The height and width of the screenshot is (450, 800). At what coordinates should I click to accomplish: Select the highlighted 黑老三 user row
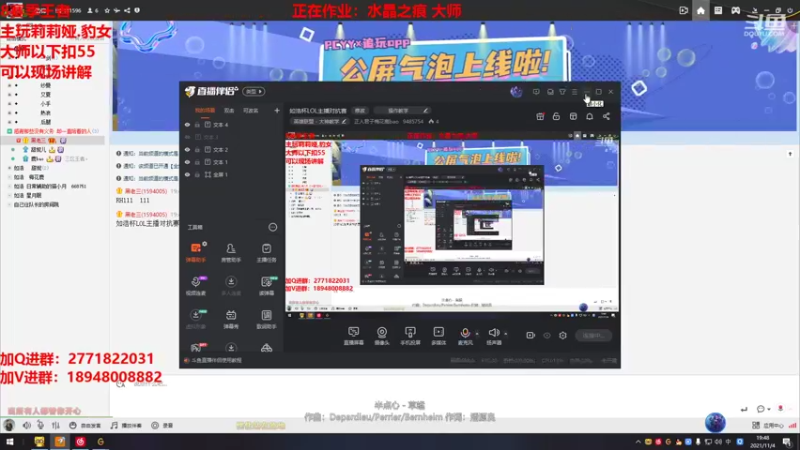[54, 140]
